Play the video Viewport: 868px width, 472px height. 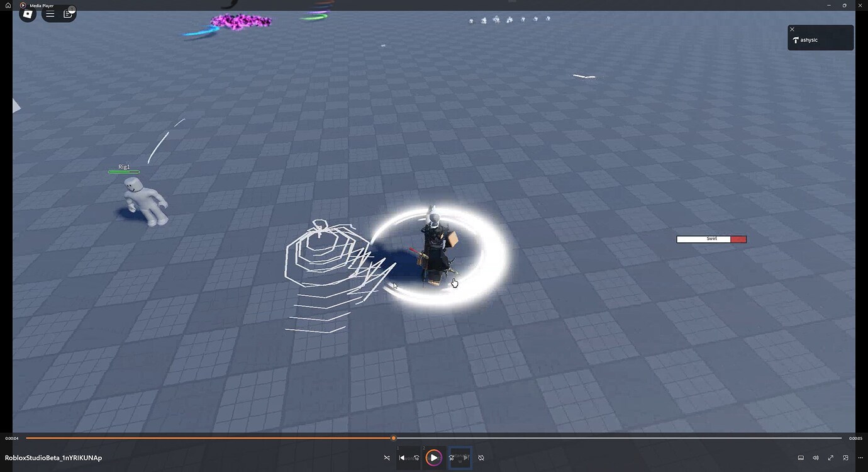pyautogui.click(x=433, y=458)
